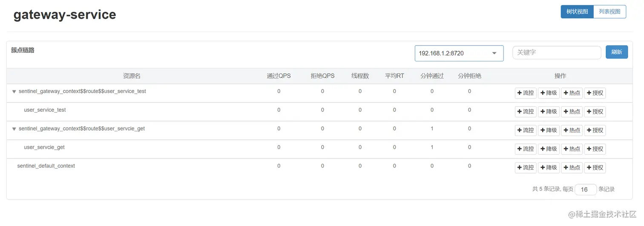Click the 分钟通过 column header
644x226 pixels.
coord(432,76)
